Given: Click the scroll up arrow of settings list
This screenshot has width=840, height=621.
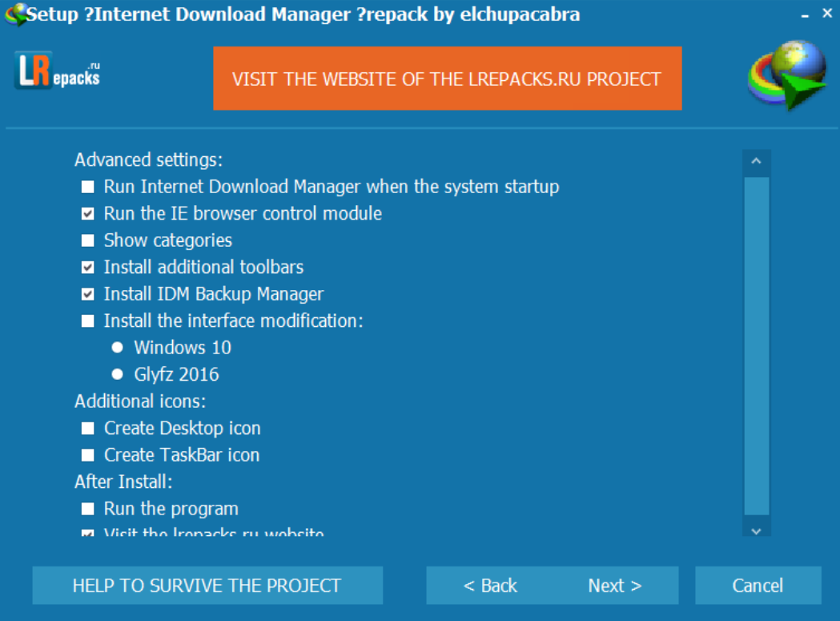Looking at the screenshot, I should point(757,161).
